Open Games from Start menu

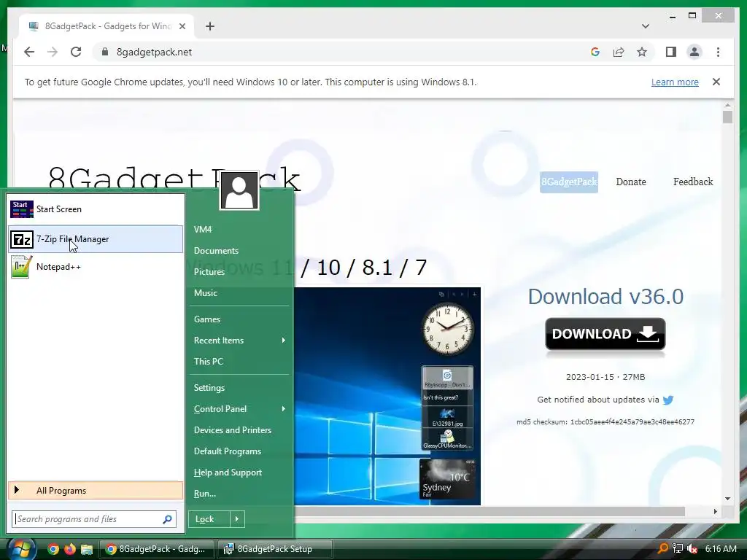tap(206, 319)
